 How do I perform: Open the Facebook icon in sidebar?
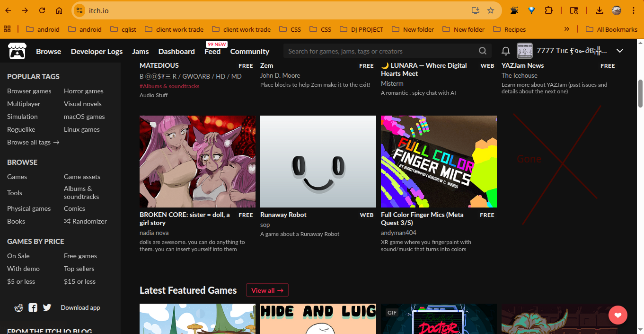[33, 307]
